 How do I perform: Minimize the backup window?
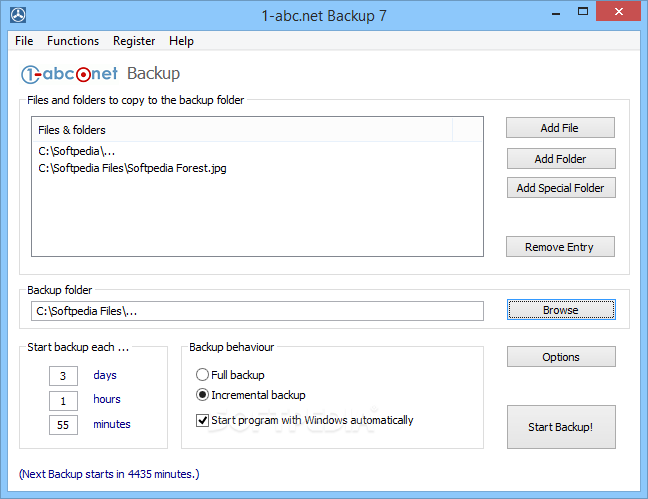[556, 12]
